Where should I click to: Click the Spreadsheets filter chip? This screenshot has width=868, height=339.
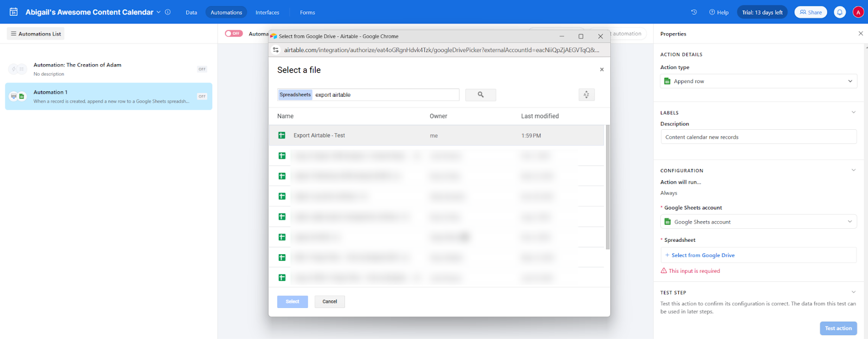pos(295,95)
